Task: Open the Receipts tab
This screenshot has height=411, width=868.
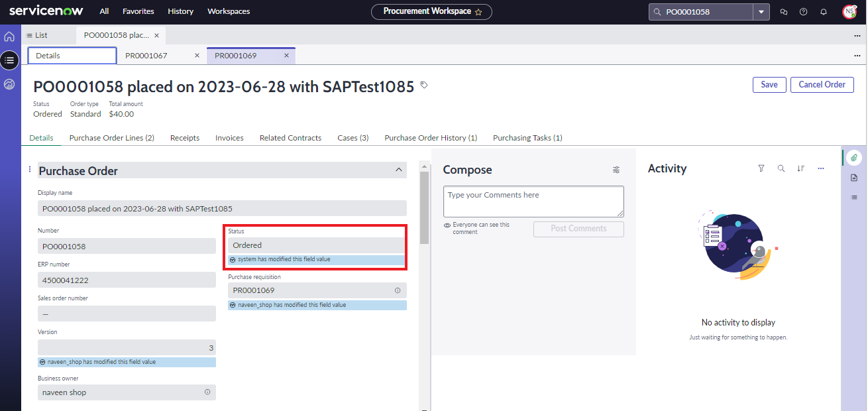Action: 185,138
